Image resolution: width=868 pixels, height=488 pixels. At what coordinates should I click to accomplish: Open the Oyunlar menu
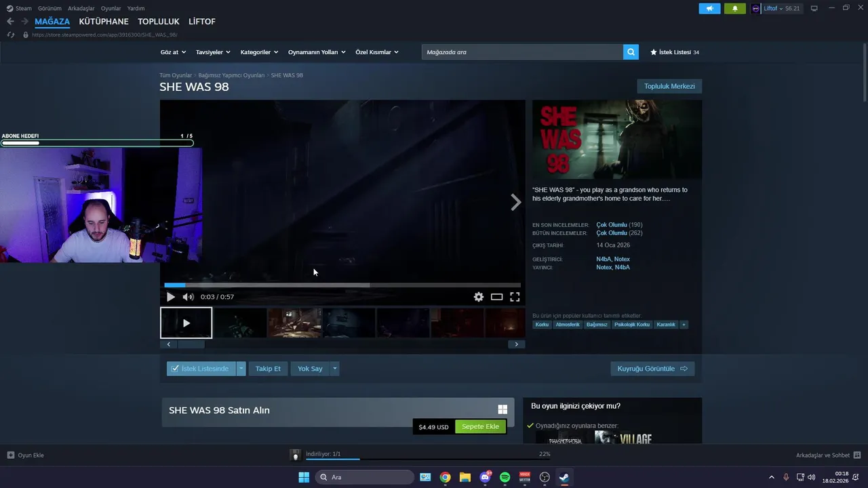coord(111,8)
